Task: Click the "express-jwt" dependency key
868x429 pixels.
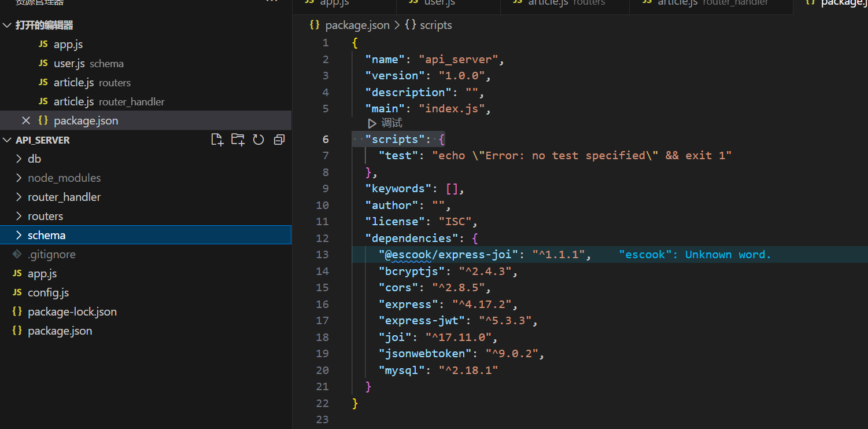Action: tap(422, 321)
